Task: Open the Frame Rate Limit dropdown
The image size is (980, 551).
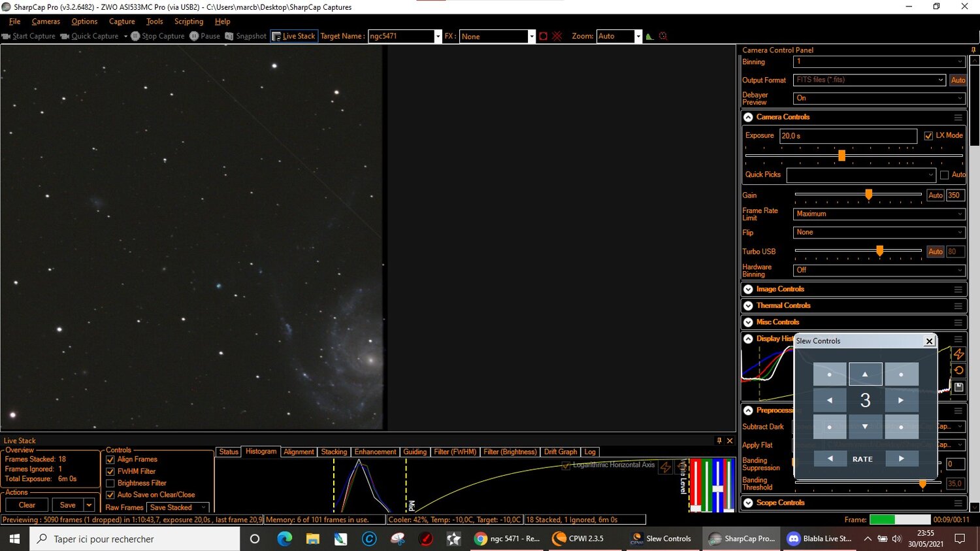Action: coord(879,214)
